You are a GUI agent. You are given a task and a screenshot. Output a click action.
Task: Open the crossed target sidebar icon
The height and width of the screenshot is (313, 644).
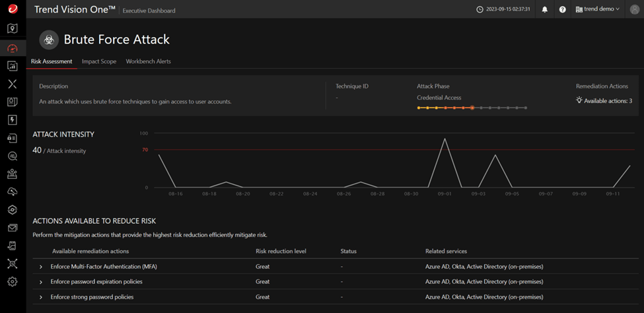click(x=13, y=263)
